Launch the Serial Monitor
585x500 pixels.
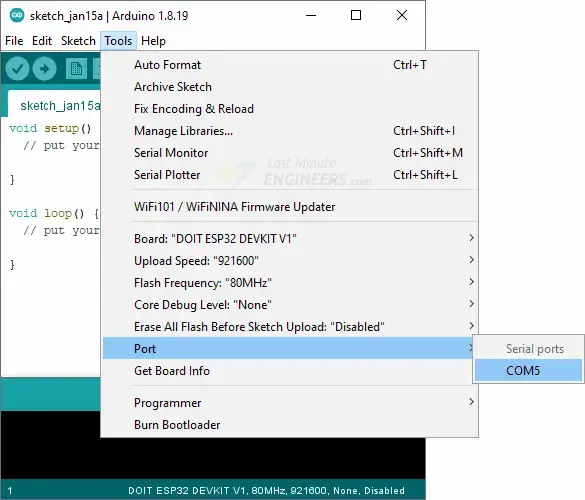[x=290, y=153]
